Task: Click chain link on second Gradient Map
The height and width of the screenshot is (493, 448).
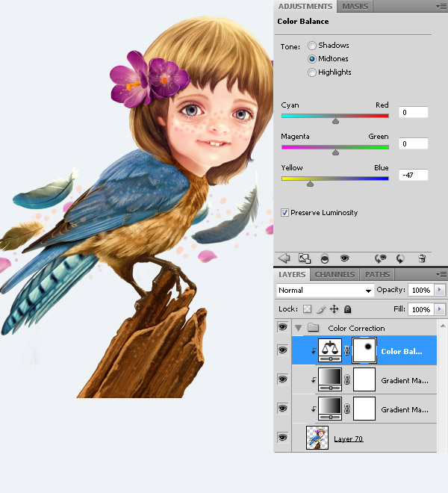Action: click(x=346, y=409)
